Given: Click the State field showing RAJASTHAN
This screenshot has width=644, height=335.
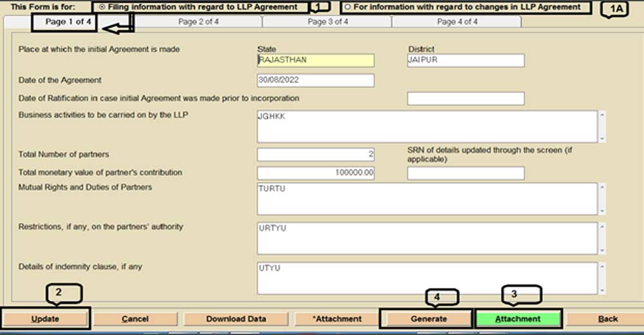Looking at the screenshot, I should (x=315, y=60).
